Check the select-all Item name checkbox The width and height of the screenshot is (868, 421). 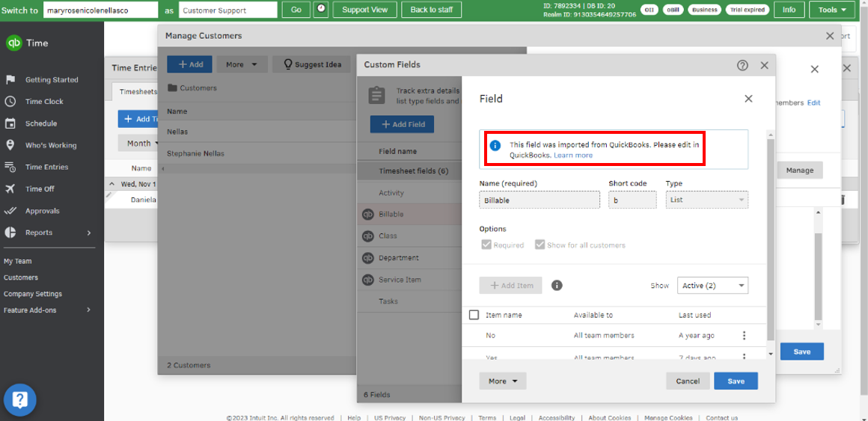[474, 315]
